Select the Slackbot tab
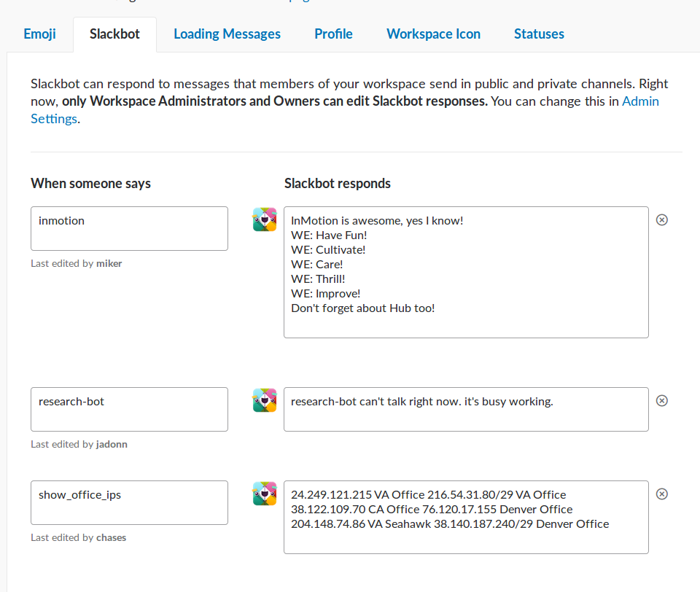700x592 pixels. click(114, 34)
